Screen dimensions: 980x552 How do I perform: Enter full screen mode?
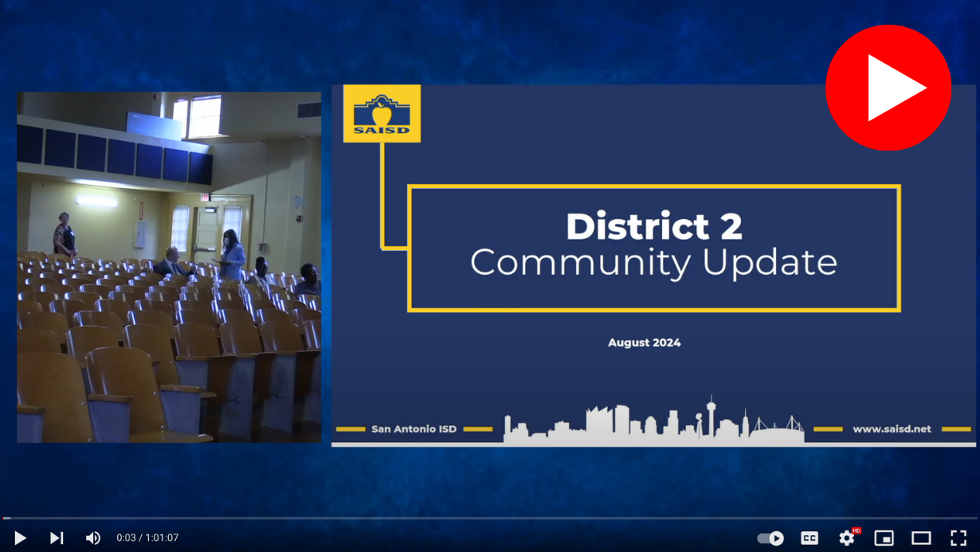tap(958, 538)
